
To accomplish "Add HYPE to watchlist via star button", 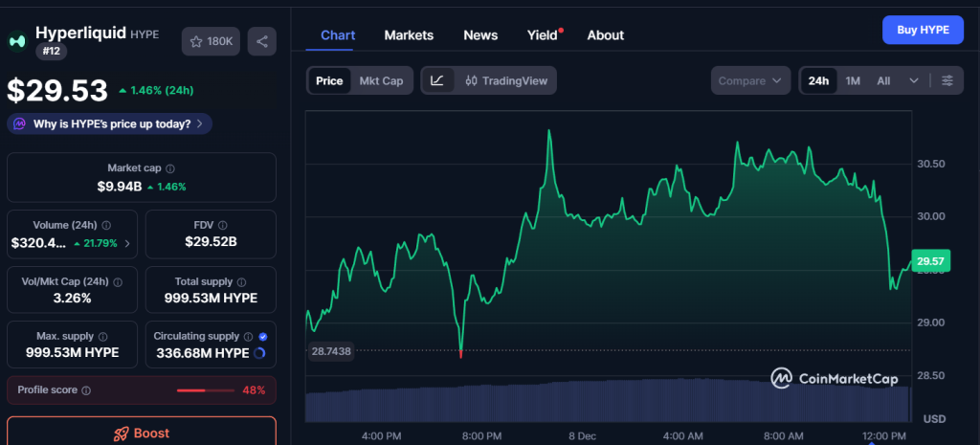I will pos(211,41).
